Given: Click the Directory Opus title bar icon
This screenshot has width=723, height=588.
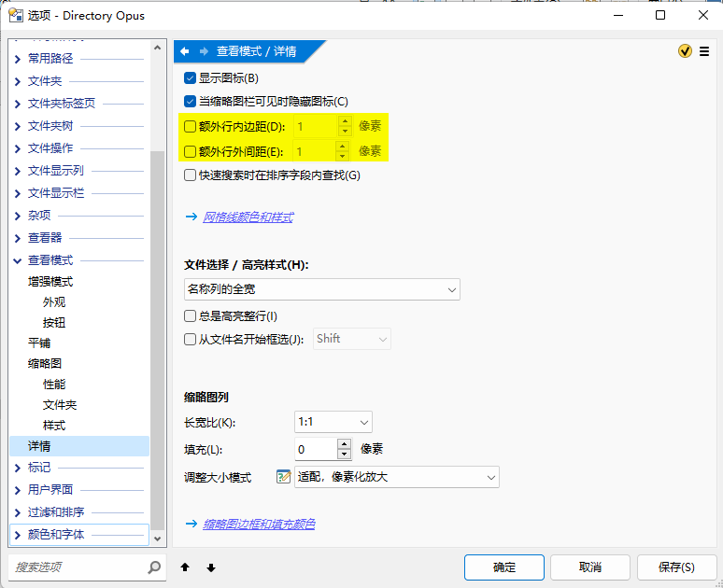Looking at the screenshot, I should (x=16, y=15).
